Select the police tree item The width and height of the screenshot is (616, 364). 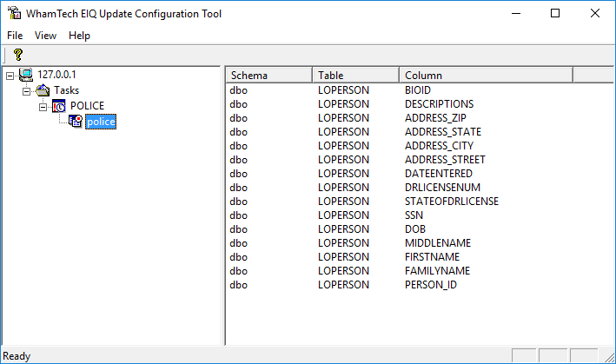pyautogui.click(x=101, y=122)
